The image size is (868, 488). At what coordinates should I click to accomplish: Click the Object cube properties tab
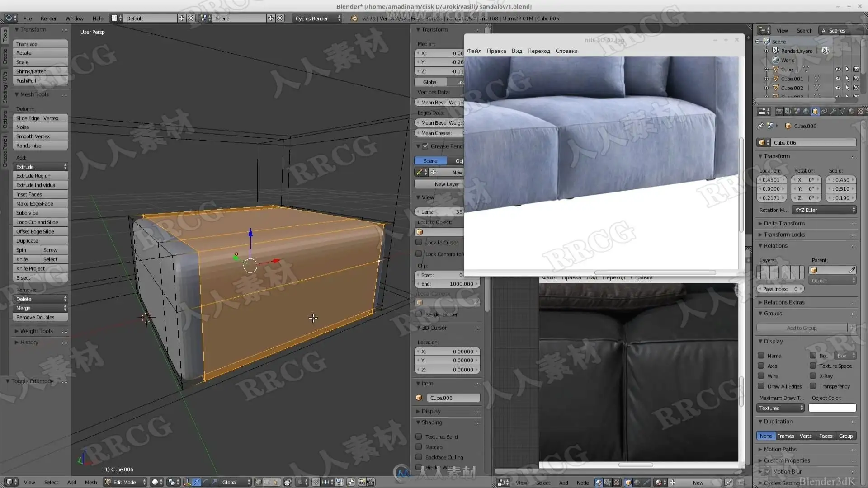coord(815,111)
